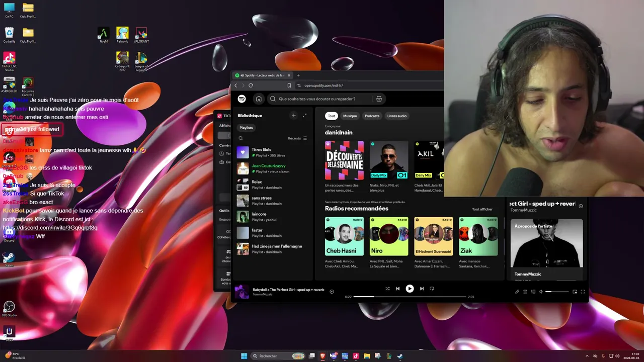Create a playlist with the library plus button
The image size is (644, 362).
294,116
